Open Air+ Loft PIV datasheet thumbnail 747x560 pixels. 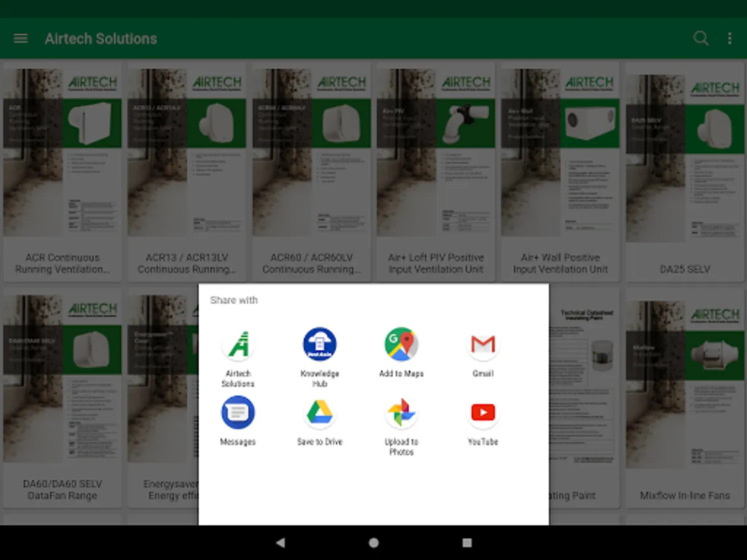pyautogui.click(x=436, y=152)
